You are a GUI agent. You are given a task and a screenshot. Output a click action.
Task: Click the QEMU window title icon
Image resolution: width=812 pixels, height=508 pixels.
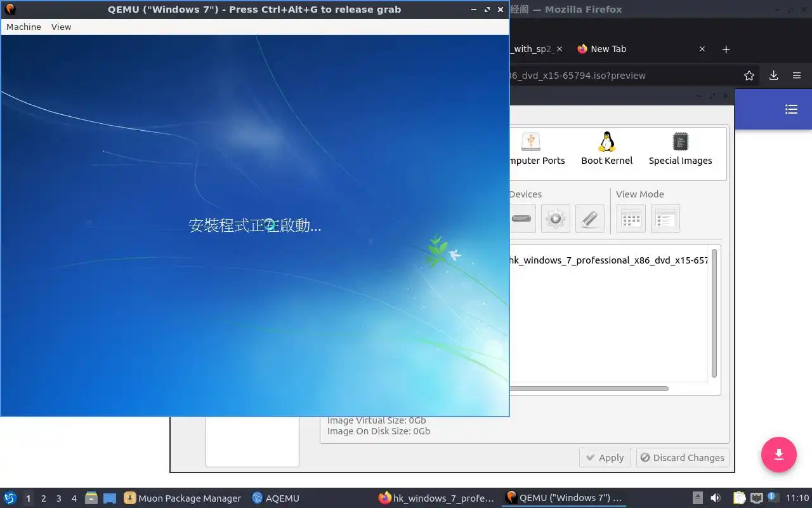pyautogui.click(x=10, y=10)
